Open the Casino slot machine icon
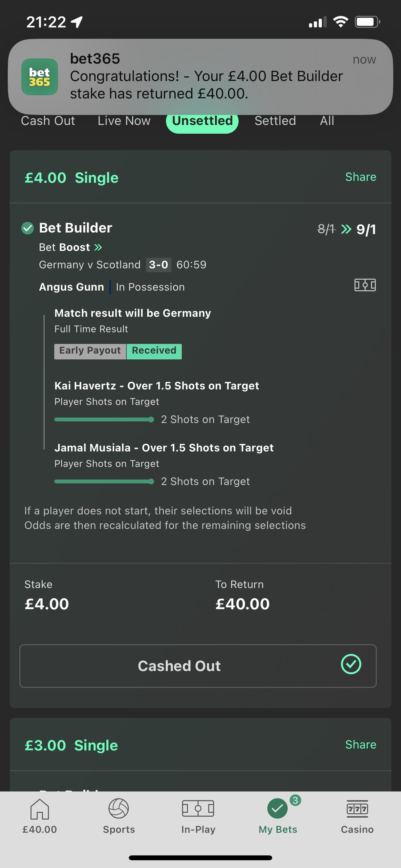Image resolution: width=401 pixels, height=868 pixels. click(x=357, y=808)
